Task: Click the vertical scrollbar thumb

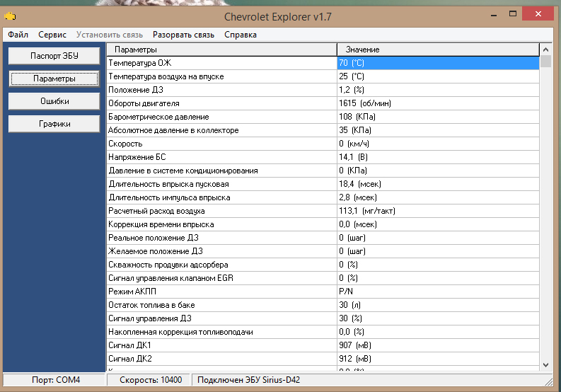Action: [545, 62]
